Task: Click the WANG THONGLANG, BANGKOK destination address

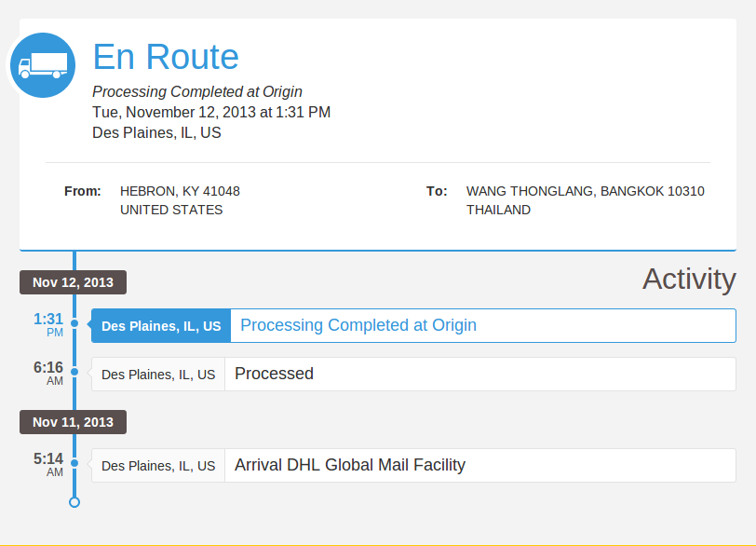Action: point(585,191)
